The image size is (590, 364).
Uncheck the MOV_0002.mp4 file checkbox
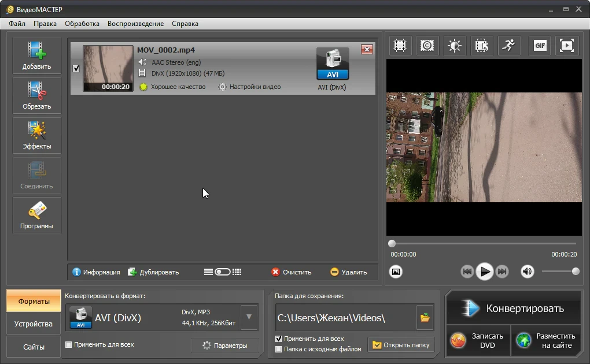tap(76, 68)
